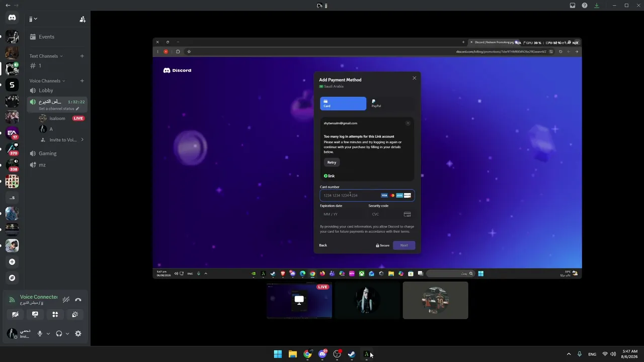Screen dimensions: 644x362
Task: Open User Settings gear icon
Action: [x=78, y=333]
